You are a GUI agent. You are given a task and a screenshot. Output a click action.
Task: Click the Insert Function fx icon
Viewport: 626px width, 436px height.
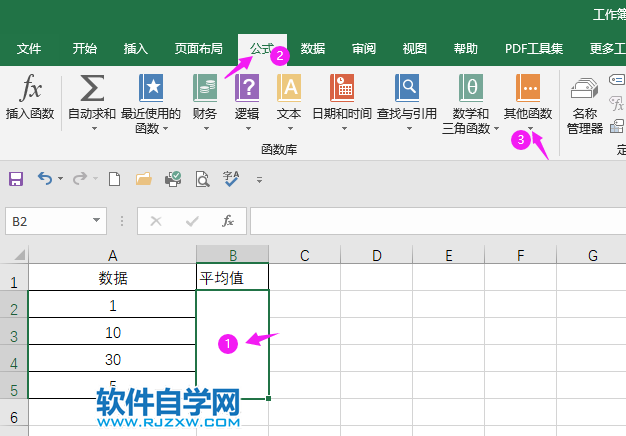click(x=30, y=87)
